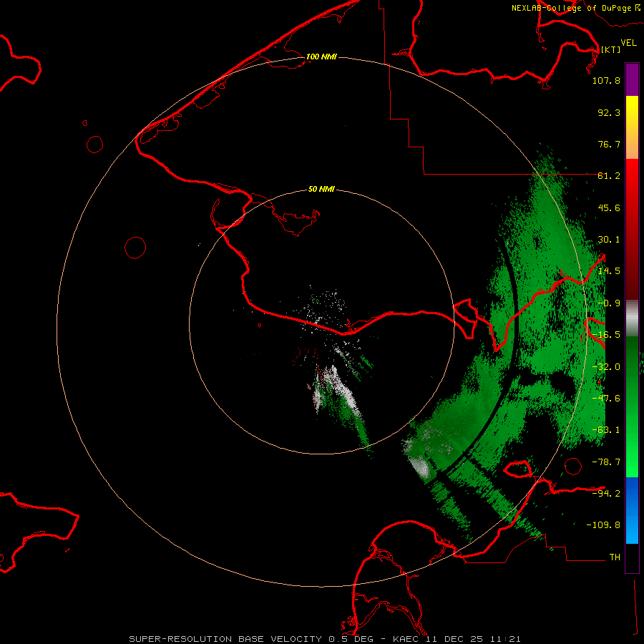The height and width of the screenshot is (644, 644).
Task: Click the TH label on the legend
Action: 615,557
